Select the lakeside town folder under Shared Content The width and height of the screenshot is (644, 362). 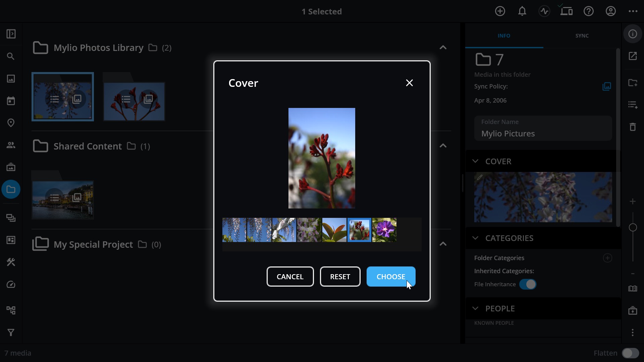63,195
